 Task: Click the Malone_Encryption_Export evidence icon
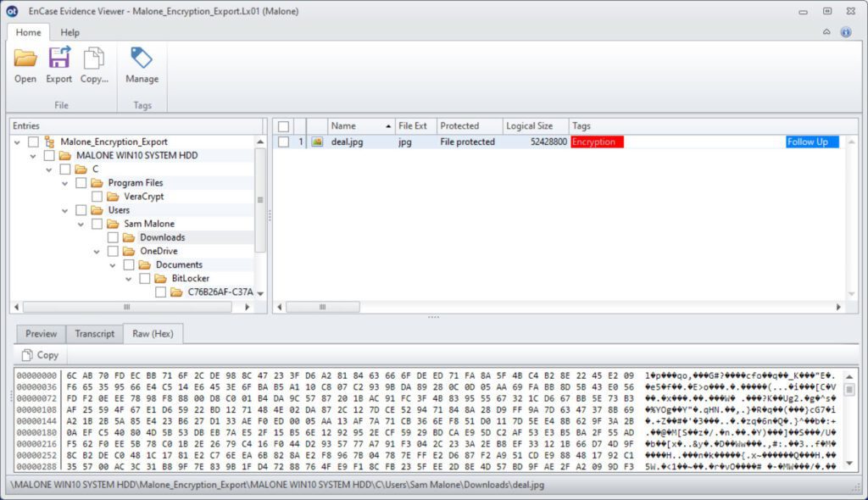pos(50,142)
